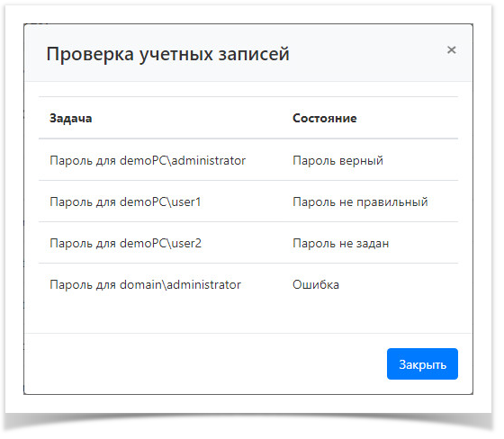Screen dimensions: 504x439
Task: Click the word записей in the title
Action: [254, 54]
